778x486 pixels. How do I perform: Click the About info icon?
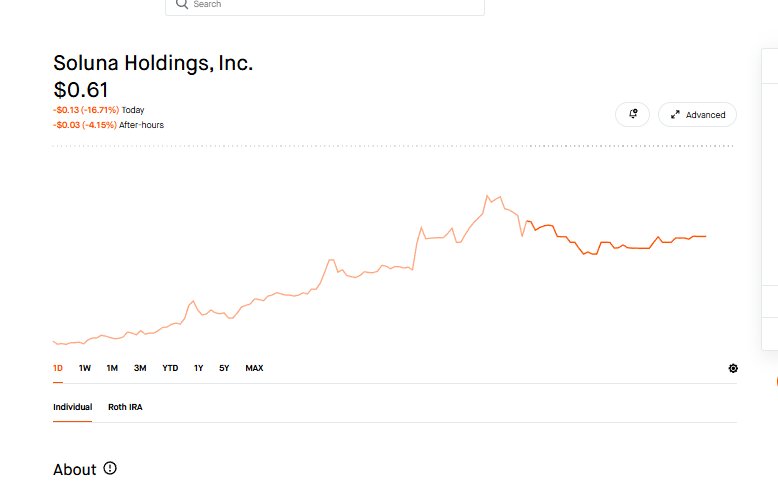(x=110, y=468)
